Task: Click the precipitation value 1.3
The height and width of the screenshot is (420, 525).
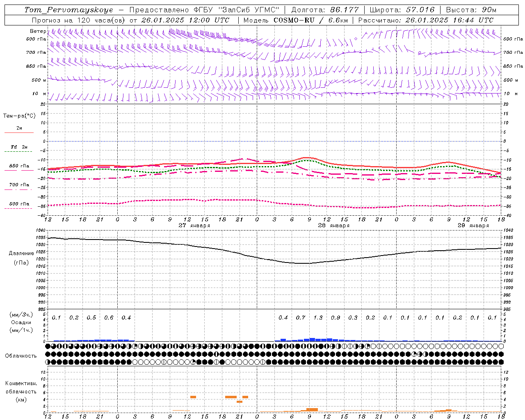Action: point(318,317)
